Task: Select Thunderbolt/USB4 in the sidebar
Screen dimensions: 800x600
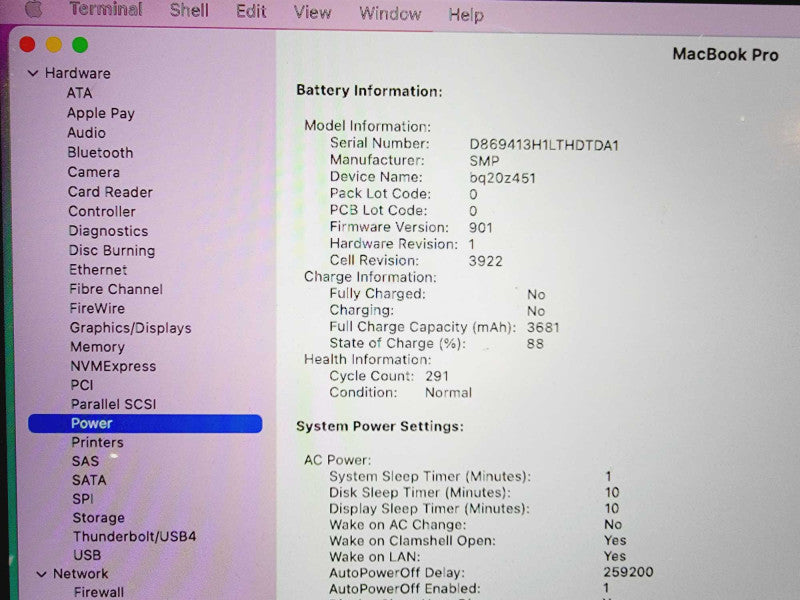Action: [134, 537]
